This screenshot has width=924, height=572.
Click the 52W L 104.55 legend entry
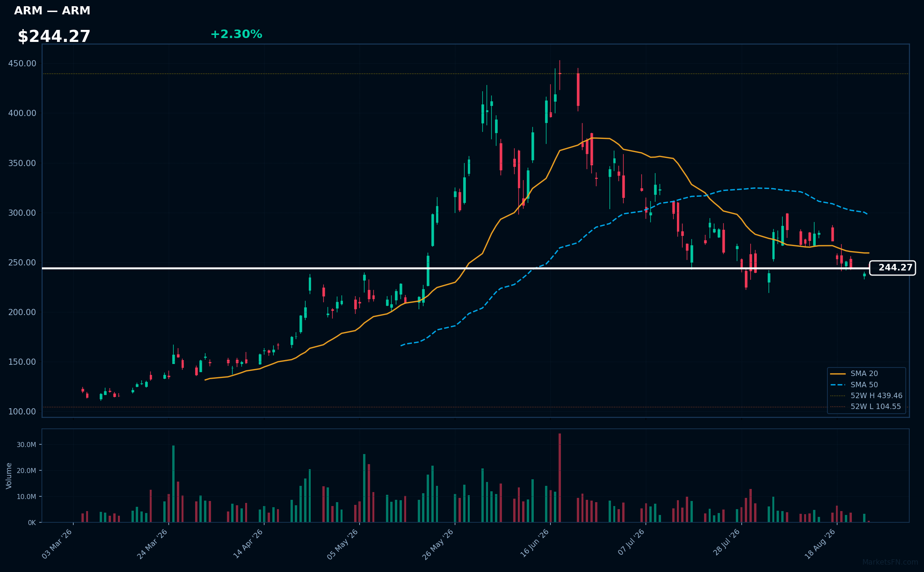point(866,407)
